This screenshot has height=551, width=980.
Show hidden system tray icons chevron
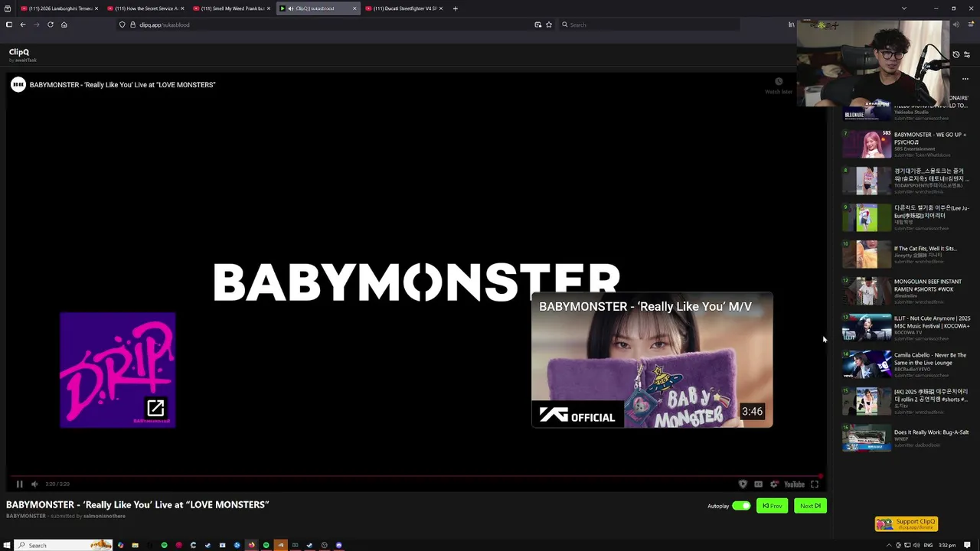(x=889, y=545)
